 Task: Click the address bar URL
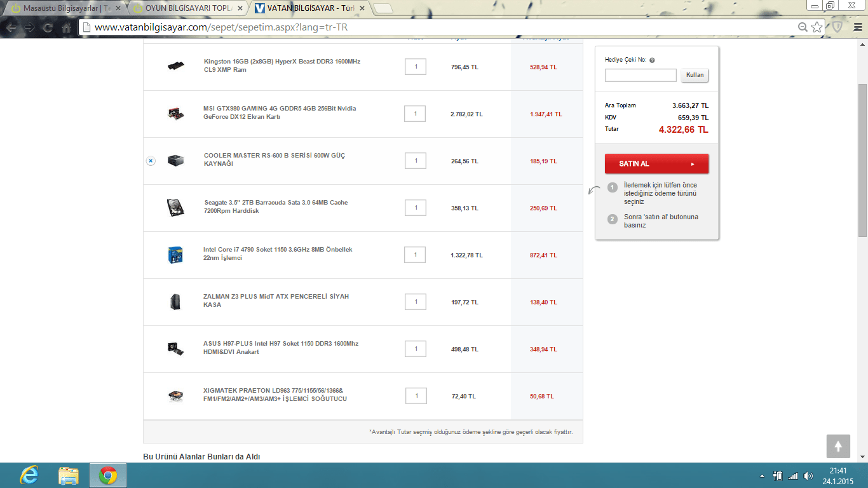click(221, 28)
